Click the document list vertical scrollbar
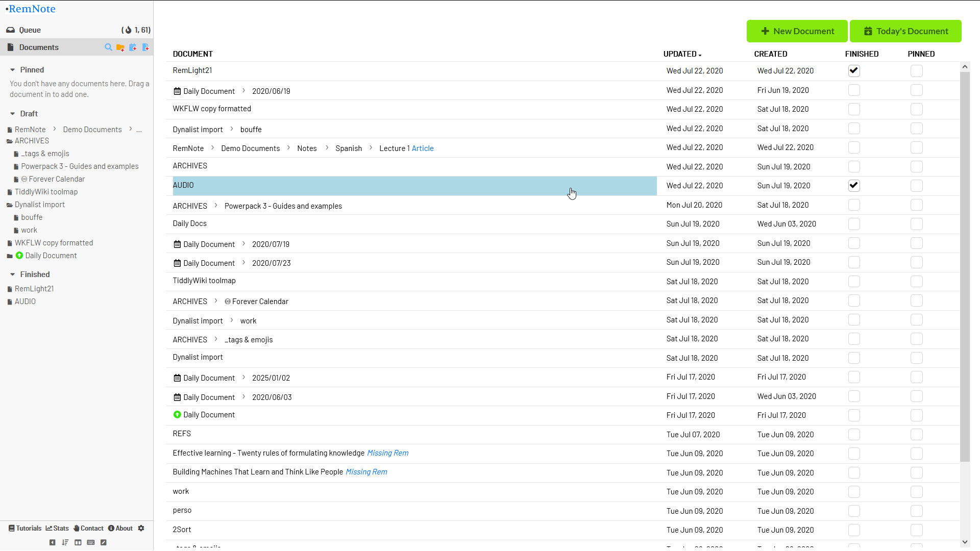The width and height of the screenshot is (980, 551). tap(965, 267)
